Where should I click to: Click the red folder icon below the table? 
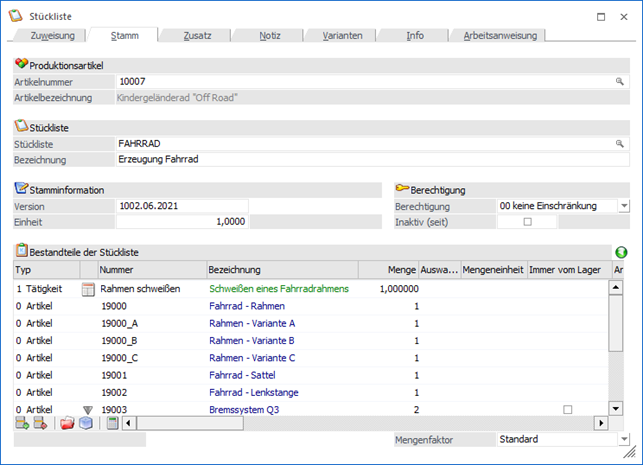67,424
